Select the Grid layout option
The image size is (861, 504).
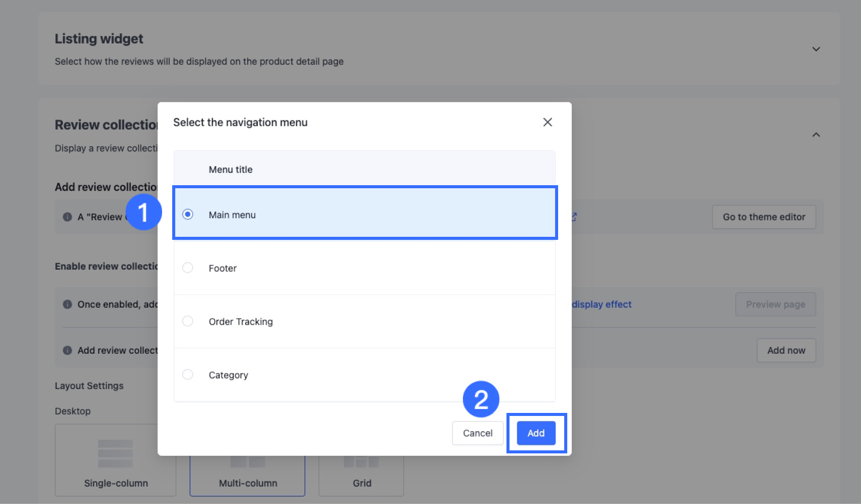pos(361,476)
